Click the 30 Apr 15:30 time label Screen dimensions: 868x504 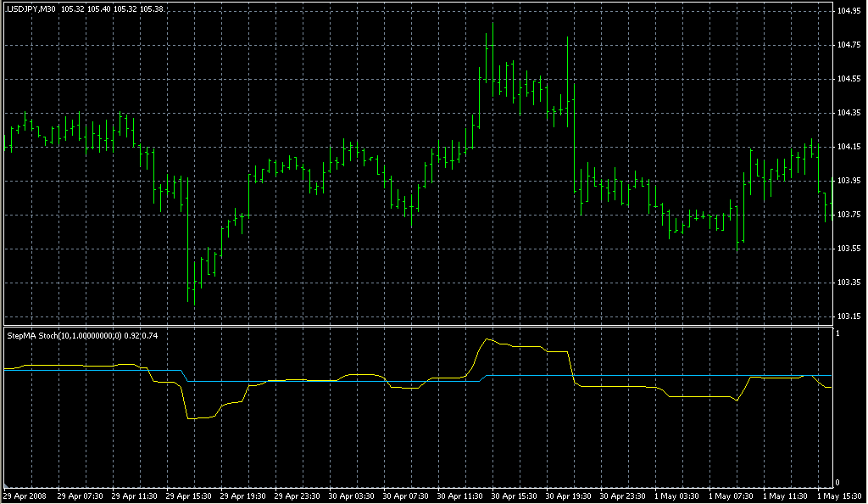514,496
